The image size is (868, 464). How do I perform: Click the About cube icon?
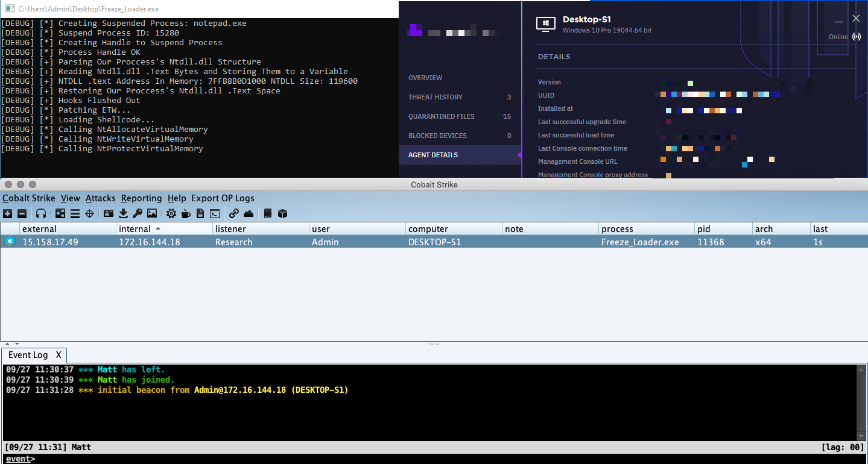[x=282, y=213]
